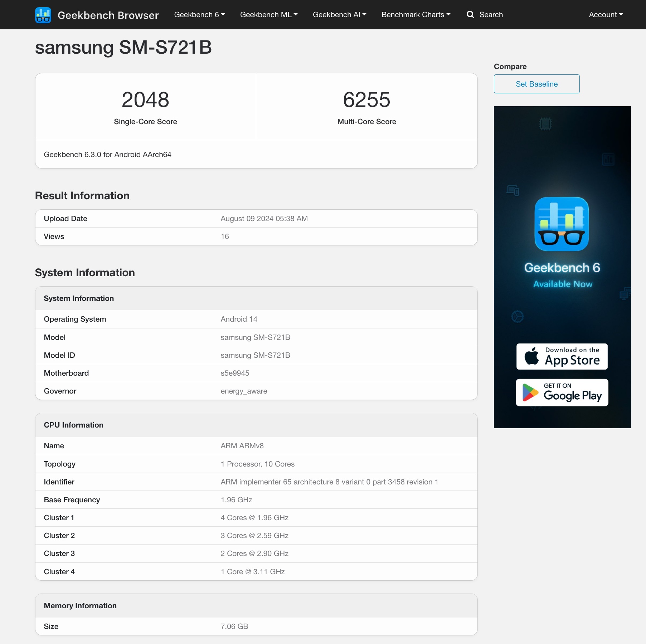
Task: Click Download on the App Store badge
Action: (562, 357)
